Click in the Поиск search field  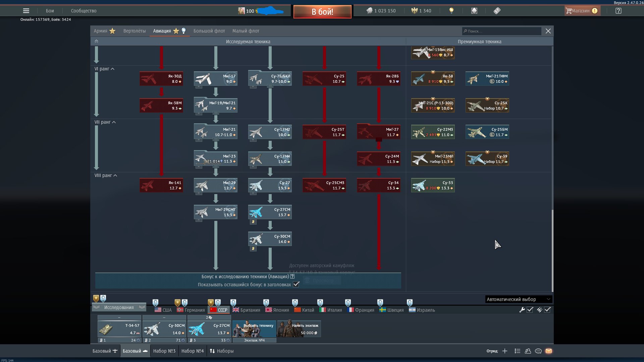click(x=502, y=31)
